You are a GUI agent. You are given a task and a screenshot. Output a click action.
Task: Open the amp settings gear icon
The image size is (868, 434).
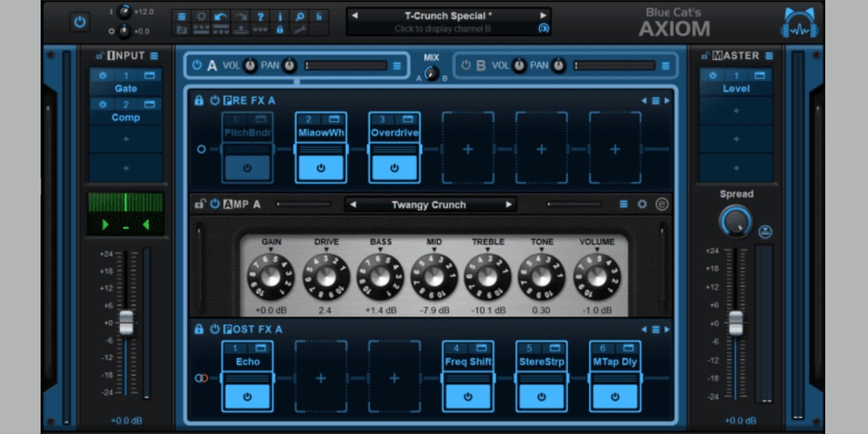point(642,204)
